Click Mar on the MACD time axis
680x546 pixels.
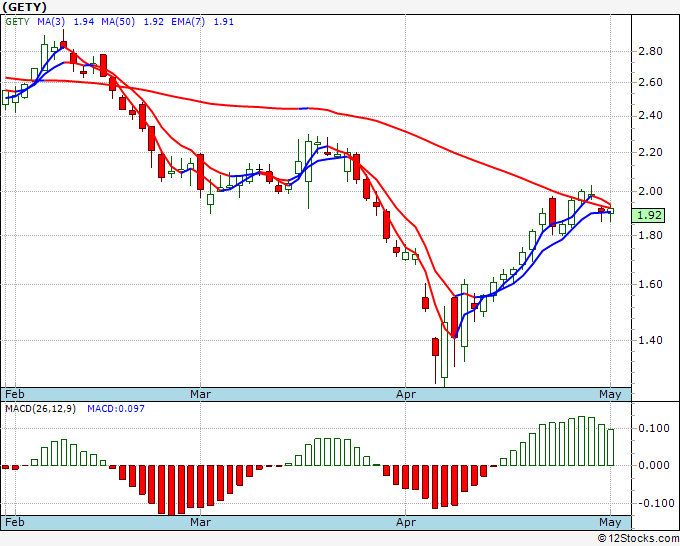point(200,522)
